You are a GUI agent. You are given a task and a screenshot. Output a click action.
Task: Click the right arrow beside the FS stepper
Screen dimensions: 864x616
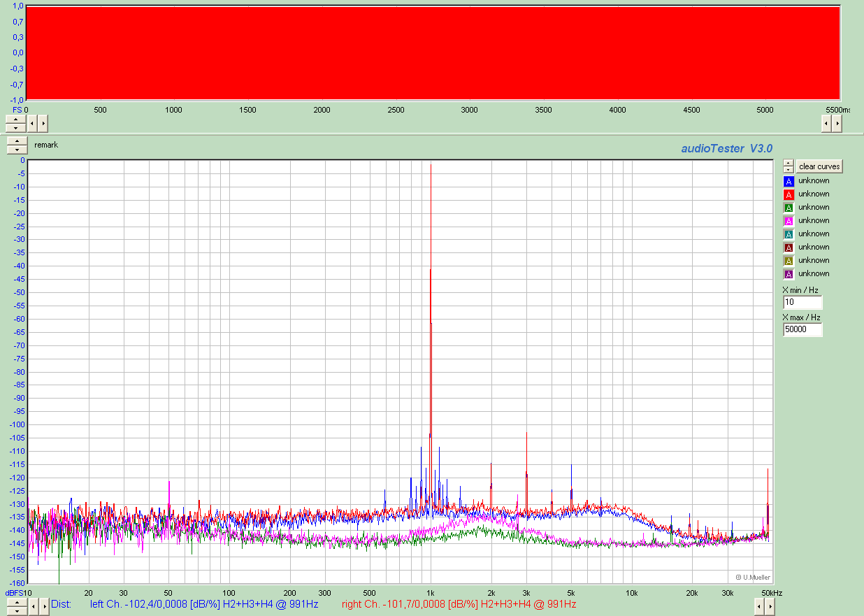click(43, 124)
